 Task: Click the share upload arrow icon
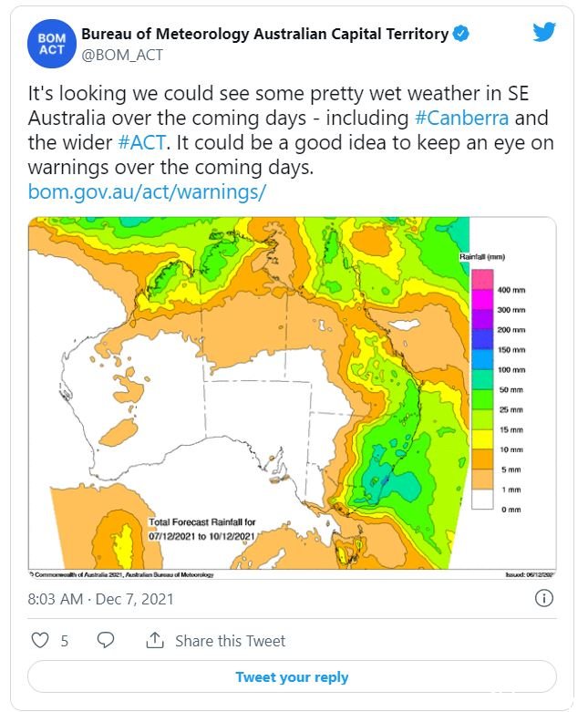click(x=155, y=640)
